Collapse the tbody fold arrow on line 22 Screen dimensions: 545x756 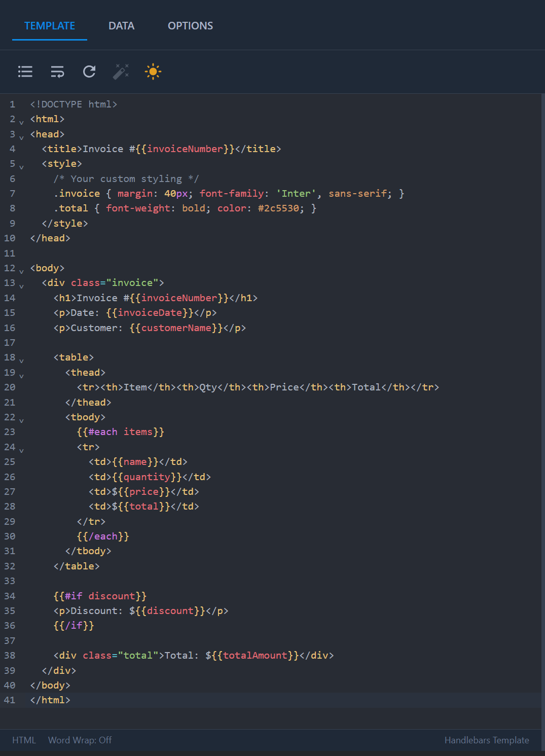(21, 420)
